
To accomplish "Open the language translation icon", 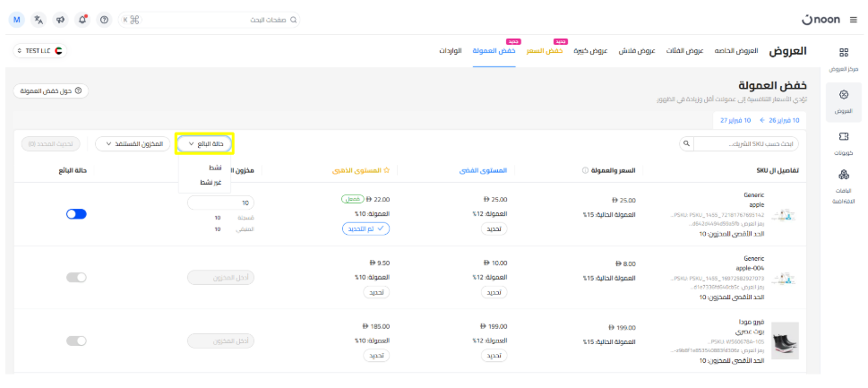I will (39, 19).
